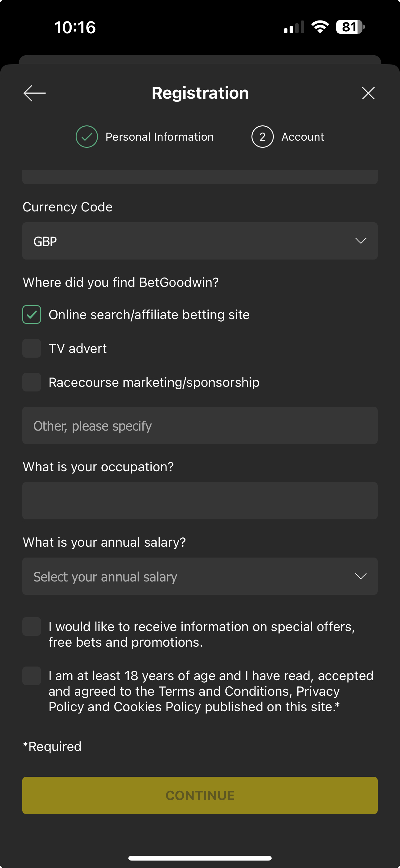Open the GBP currency dropdown
This screenshot has width=400, height=868.
click(x=200, y=241)
